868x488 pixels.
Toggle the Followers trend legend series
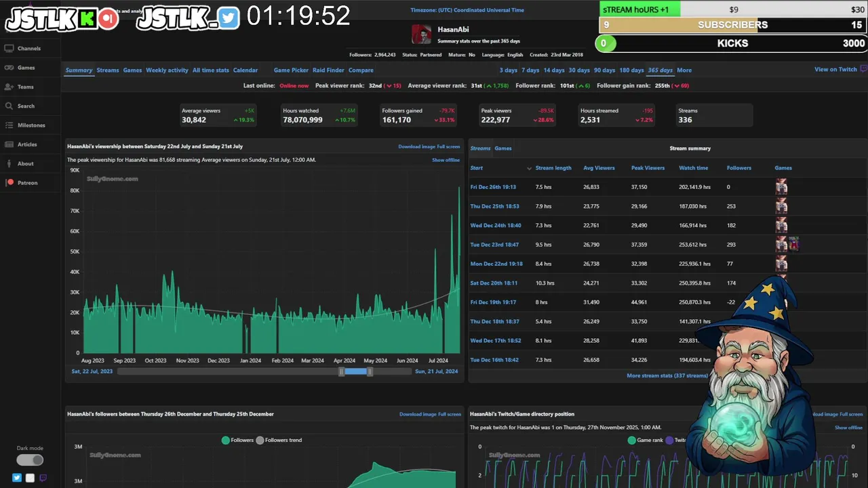[x=279, y=440]
